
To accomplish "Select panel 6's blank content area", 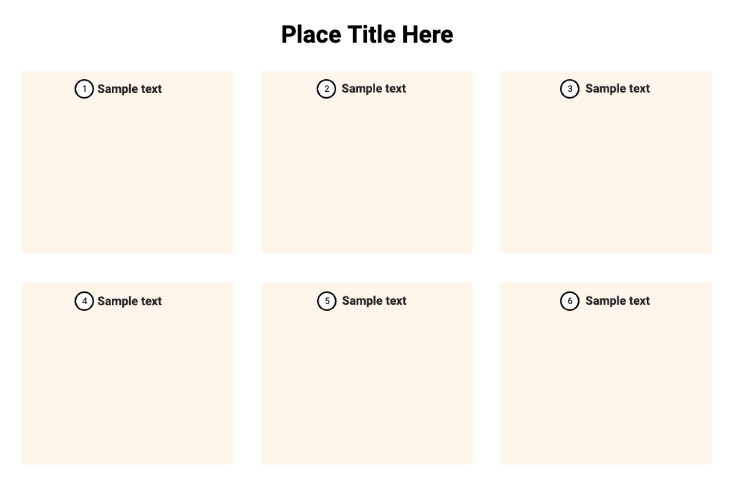I will coord(606,387).
